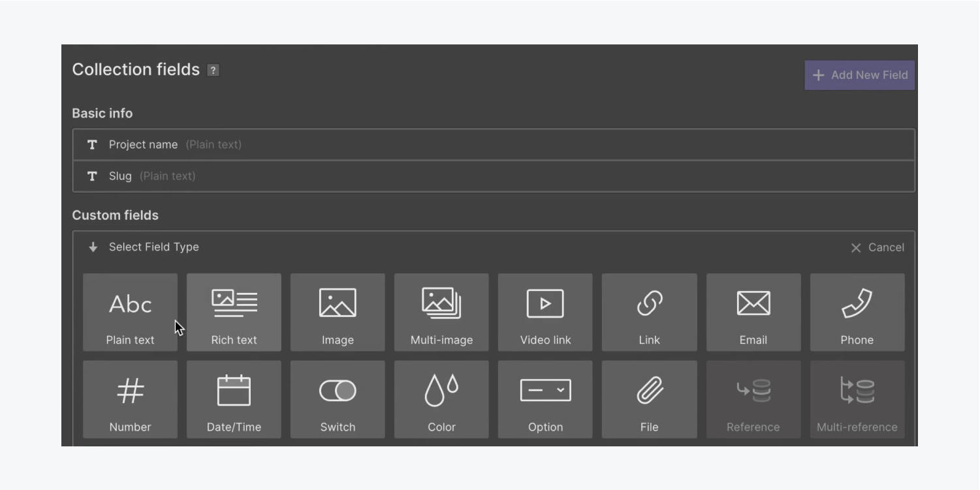Choose the Video link field type
This screenshot has width=980, height=490.
(545, 313)
